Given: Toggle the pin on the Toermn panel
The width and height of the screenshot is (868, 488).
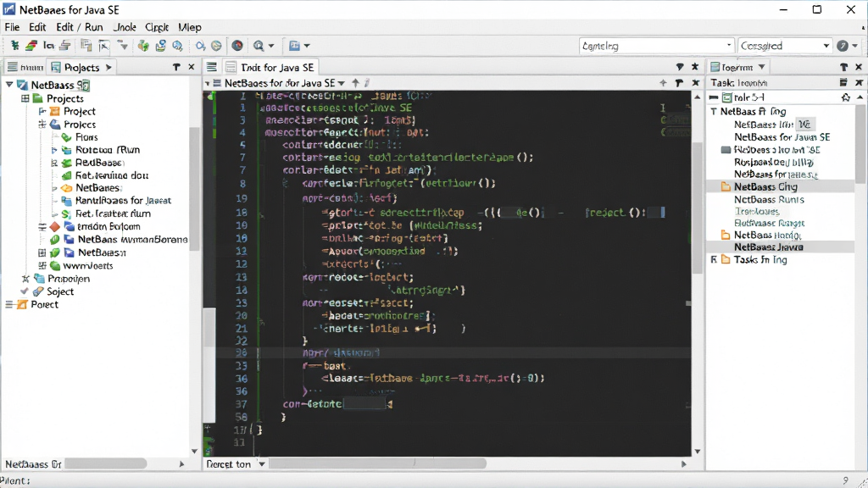Looking at the screenshot, I should [843, 67].
